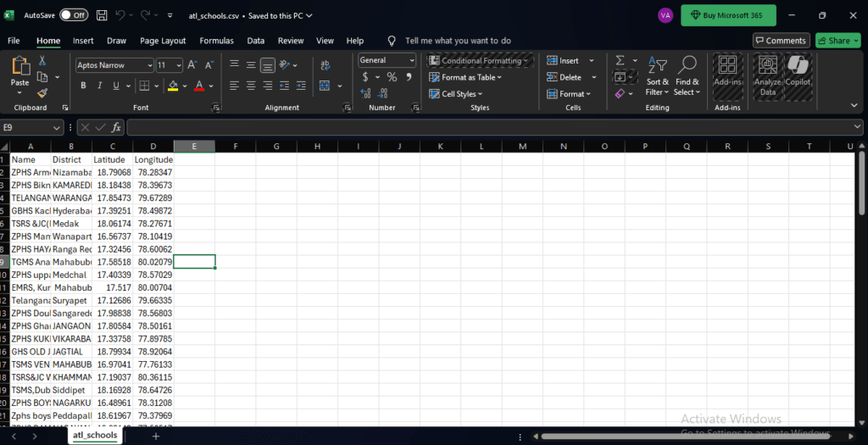Click Increase Indent icon
Viewport: 868px width, 445px height.
tap(301, 86)
